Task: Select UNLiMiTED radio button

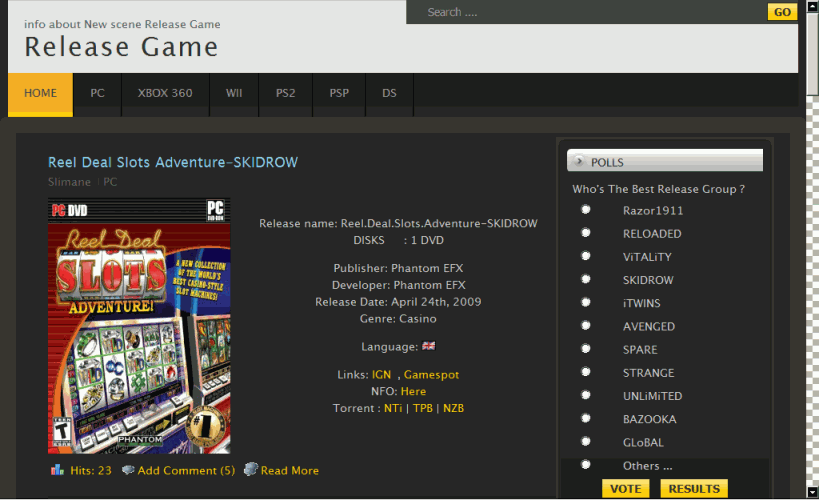Action: pyautogui.click(x=586, y=395)
